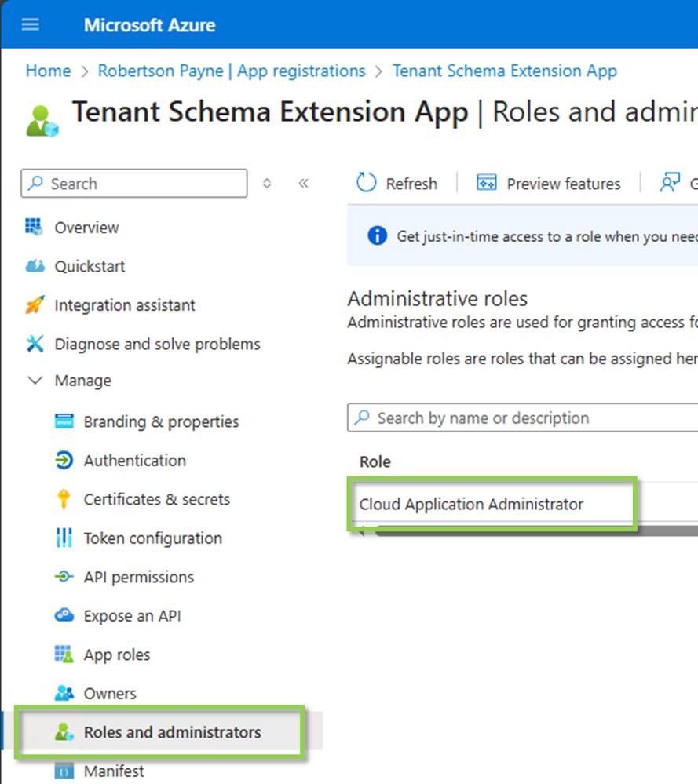The image size is (698, 784).
Task: Click the Owners people icon
Action: pyautogui.click(x=64, y=693)
